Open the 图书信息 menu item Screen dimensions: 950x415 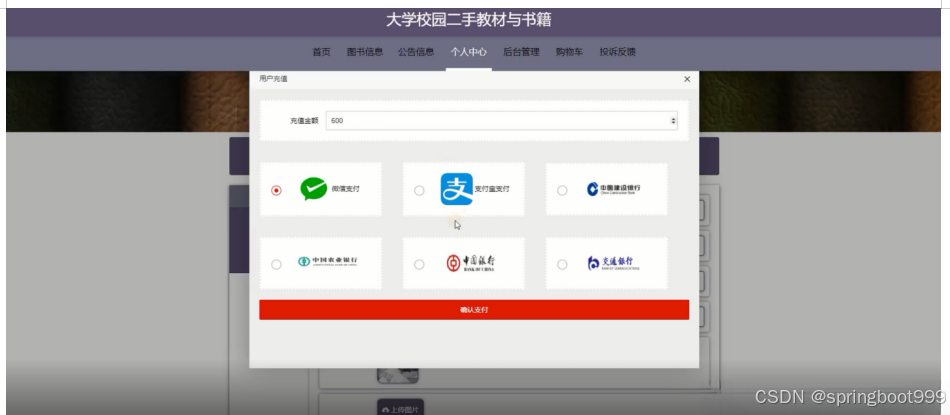[365, 52]
